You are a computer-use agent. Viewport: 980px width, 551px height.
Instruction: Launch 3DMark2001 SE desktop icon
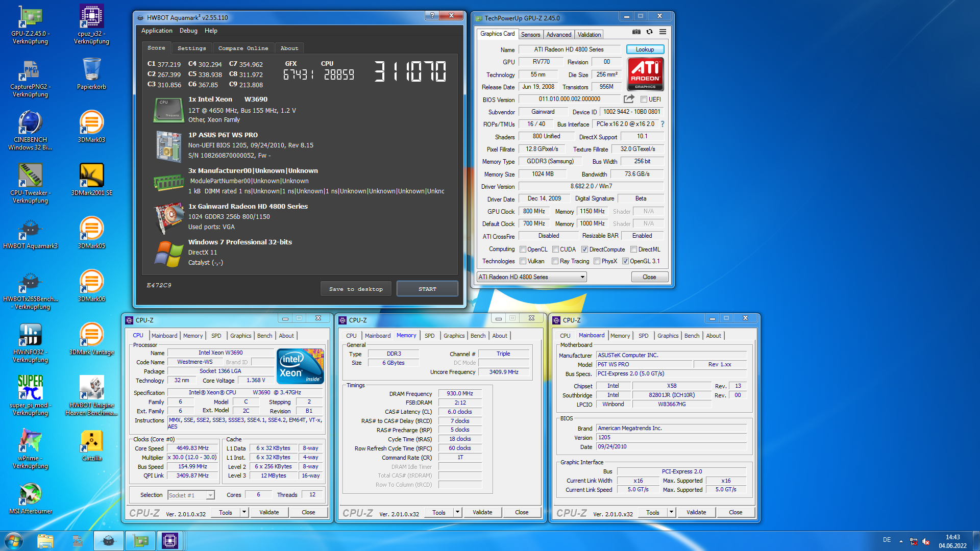pos(92,180)
